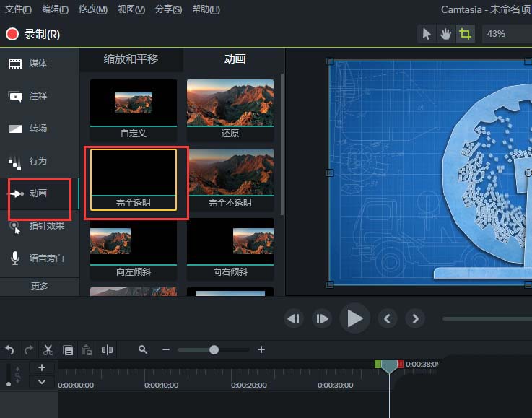Viewport: 532px width, 418px height.
Task: Toggle the crop mode tool
Action: tap(466, 34)
